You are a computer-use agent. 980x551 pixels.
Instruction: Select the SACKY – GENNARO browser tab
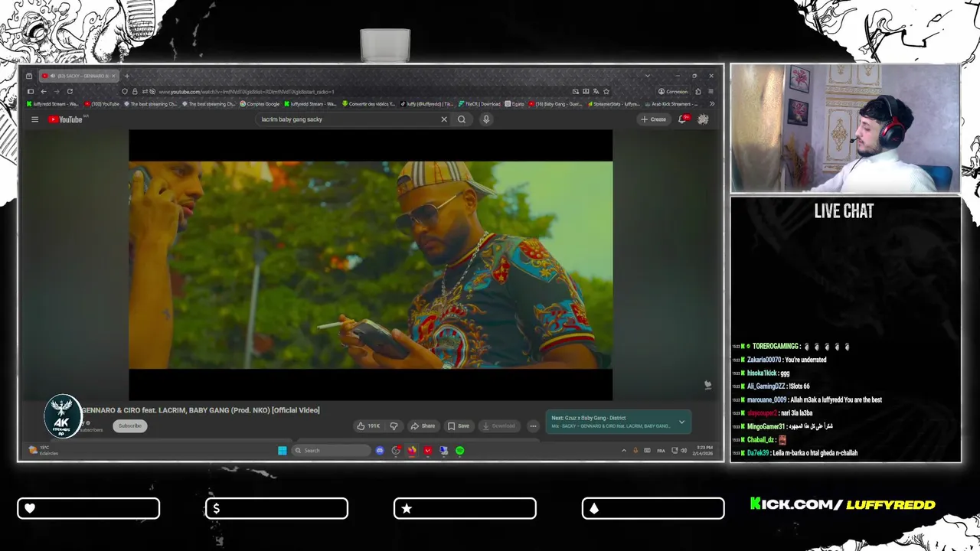coord(78,76)
